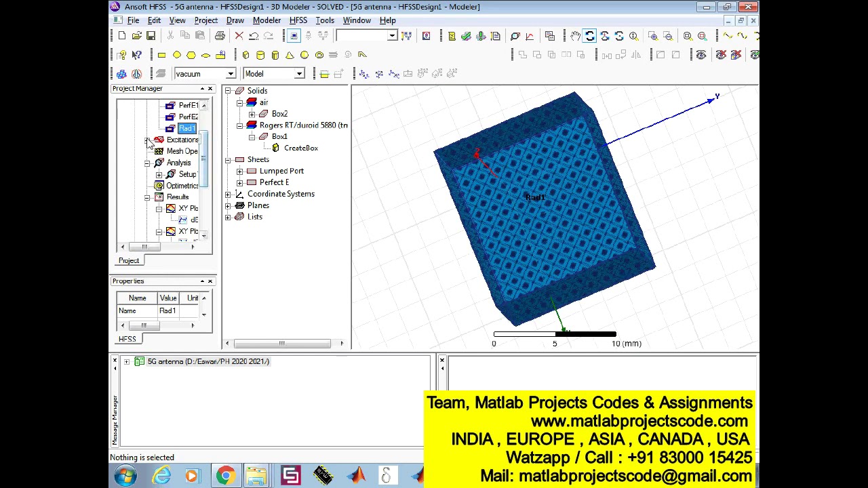
Task: Click the model tree horizontal scrollbar
Action: click(281, 344)
